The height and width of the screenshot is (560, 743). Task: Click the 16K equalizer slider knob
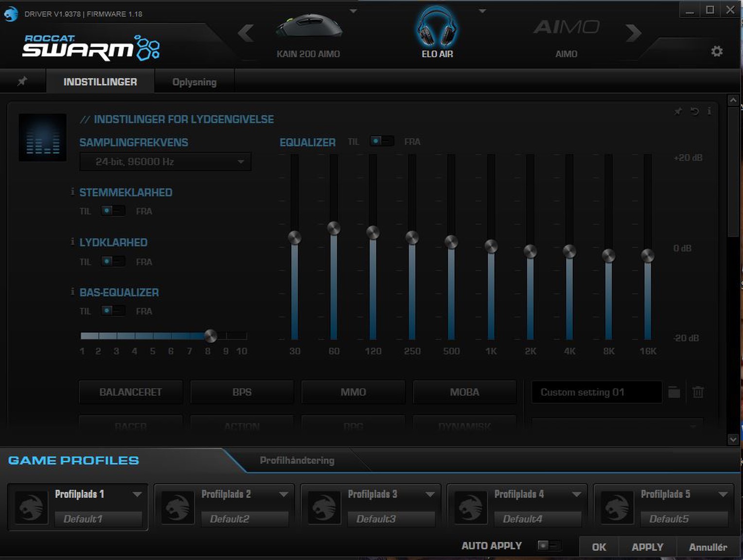coord(648,256)
